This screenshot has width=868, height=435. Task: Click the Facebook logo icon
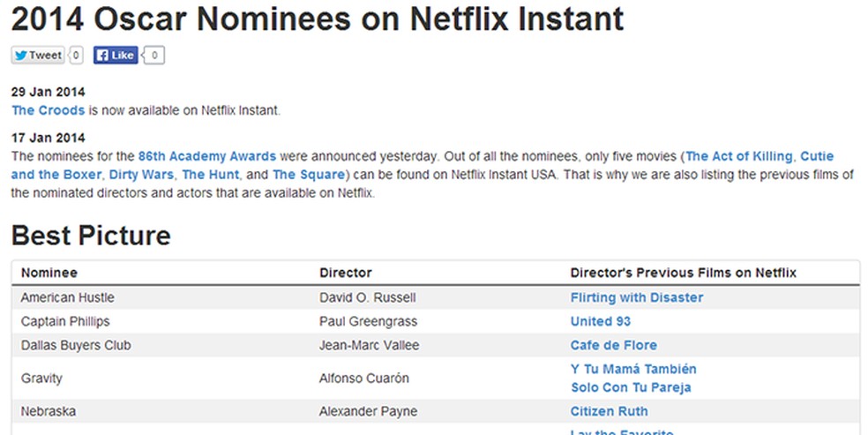point(102,55)
